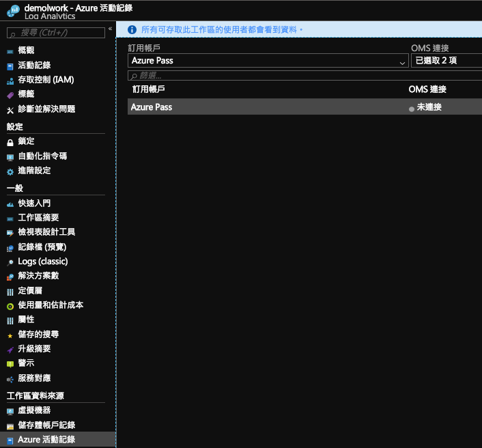Screen dimensions: 482x448
Task: Open 活動記錄 menu item
Action: tap(34, 65)
